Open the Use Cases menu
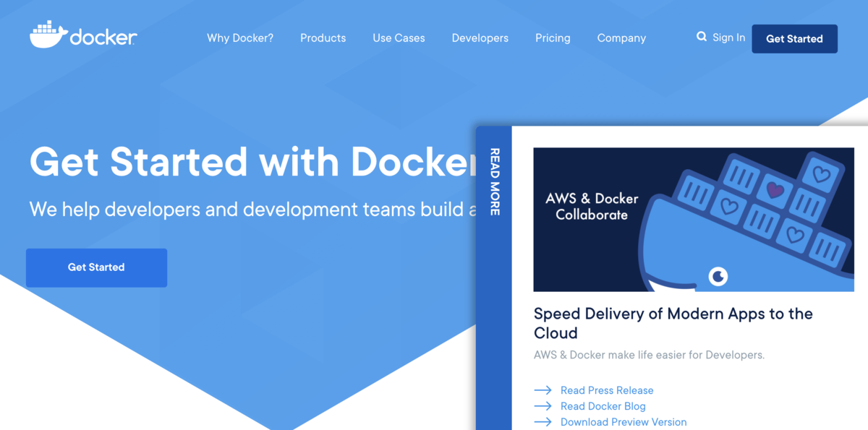This screenshot has height=430, width=868. [399, 38]
